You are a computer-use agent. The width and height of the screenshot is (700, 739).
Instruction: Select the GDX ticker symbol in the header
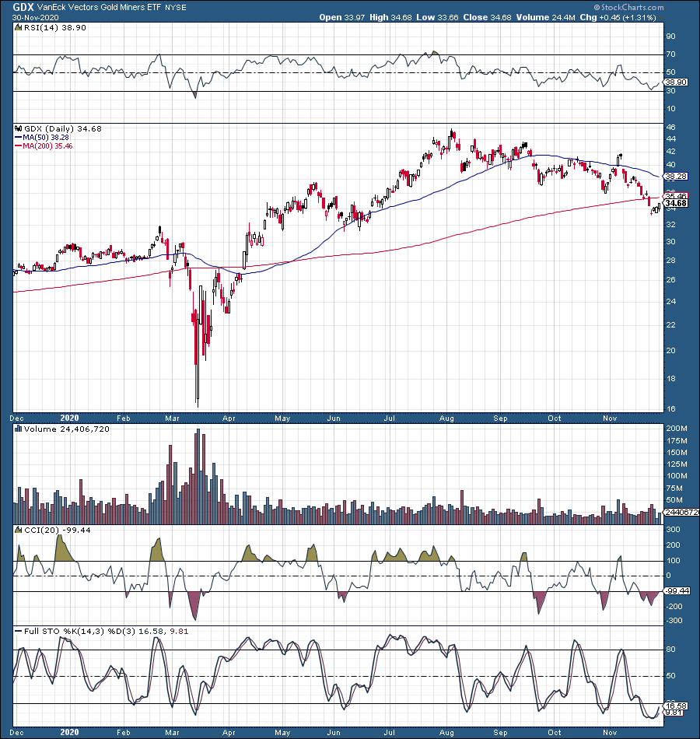23,7
